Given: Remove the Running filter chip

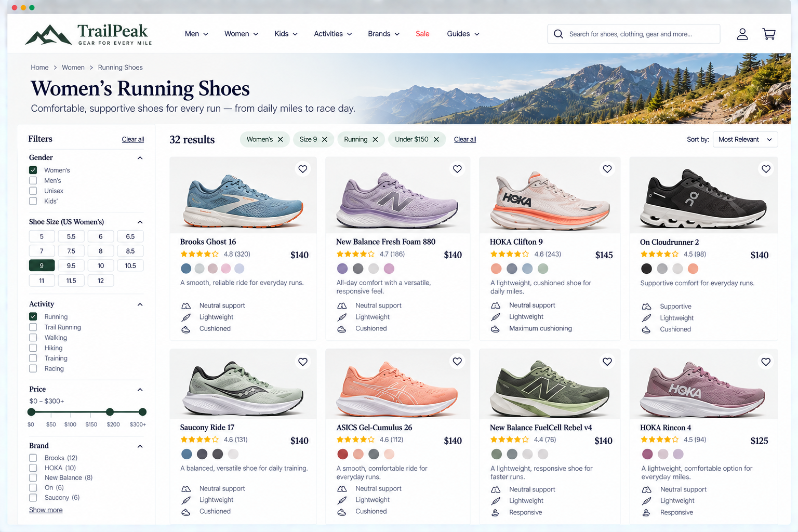Looking at the screenshot, I should 375,139.
